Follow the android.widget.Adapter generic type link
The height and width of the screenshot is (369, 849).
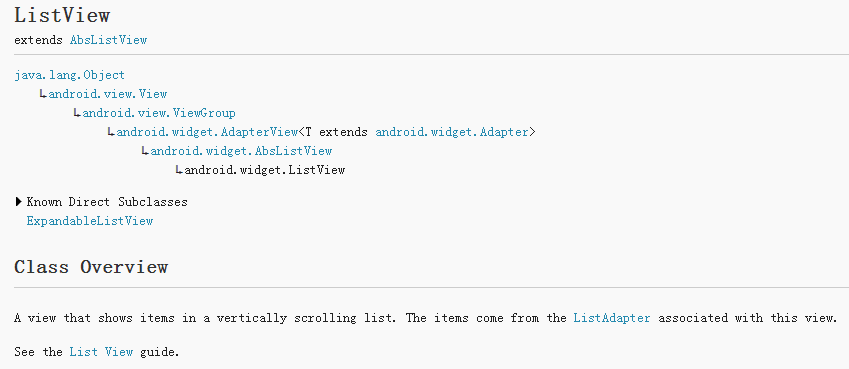(x=452, y=132)
